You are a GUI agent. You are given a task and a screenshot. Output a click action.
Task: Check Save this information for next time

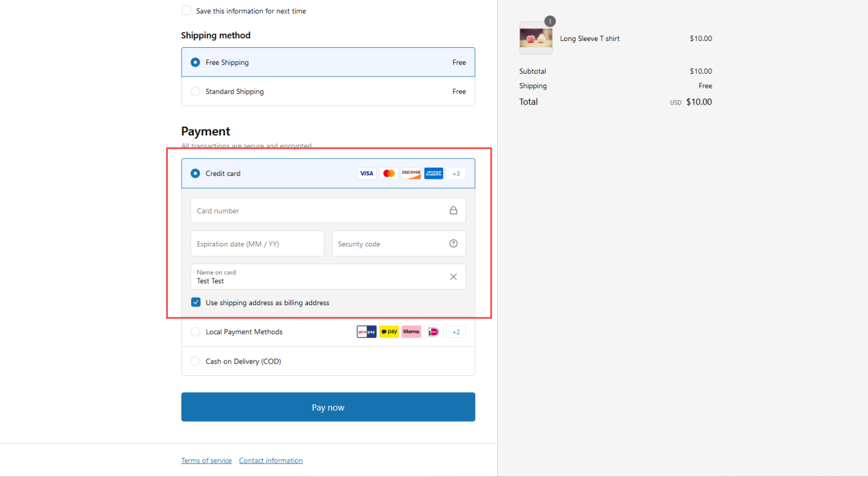point(186,11)
